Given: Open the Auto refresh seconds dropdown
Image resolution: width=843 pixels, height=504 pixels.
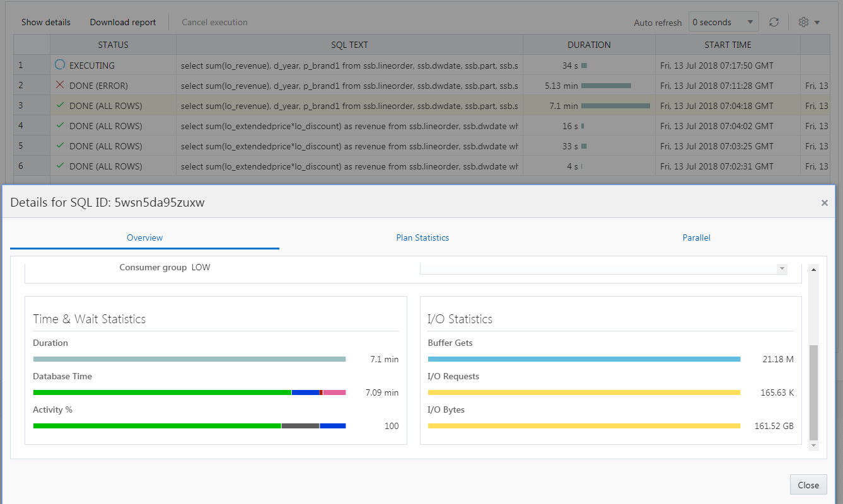Looking at the screenshot, I should [723, 22].
